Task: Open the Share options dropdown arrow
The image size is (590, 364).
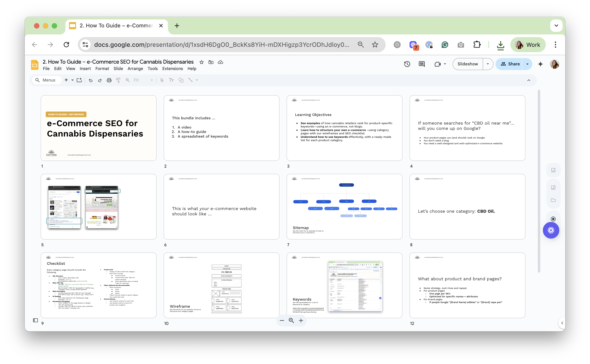Action: pos(527,64)
